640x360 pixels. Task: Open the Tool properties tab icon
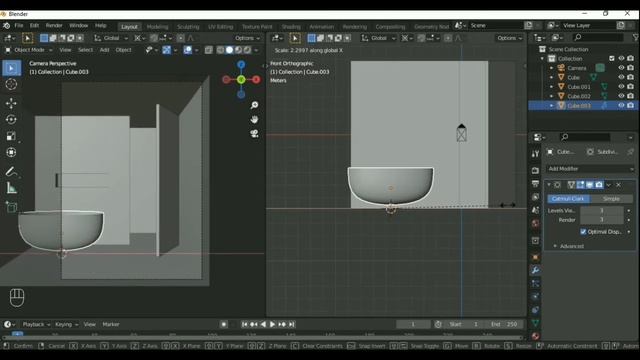(x=535, y=153)
